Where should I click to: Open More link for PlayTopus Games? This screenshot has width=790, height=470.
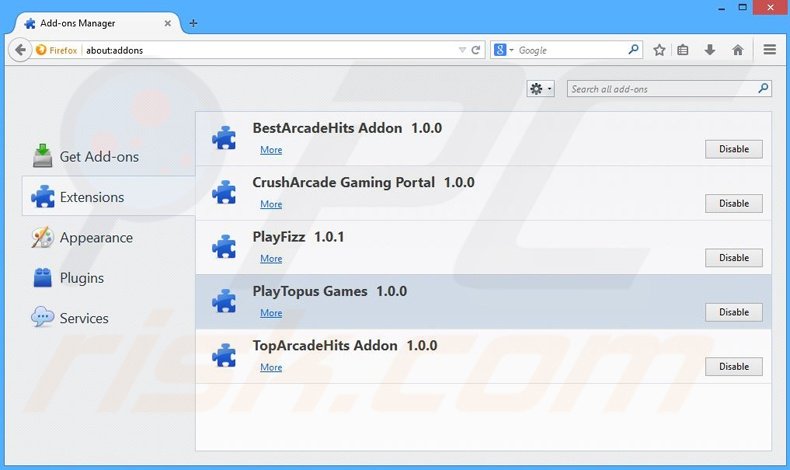pyautogui.click(x=271, y=313)
